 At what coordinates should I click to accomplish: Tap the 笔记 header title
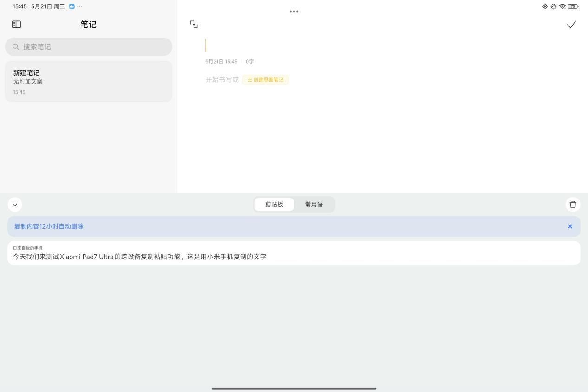click(88, 24)
